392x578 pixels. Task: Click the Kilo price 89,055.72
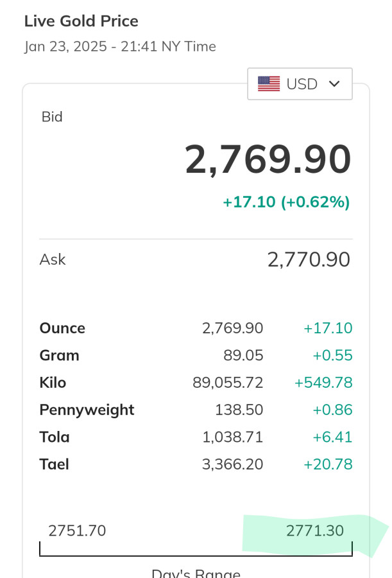(228, 383)
